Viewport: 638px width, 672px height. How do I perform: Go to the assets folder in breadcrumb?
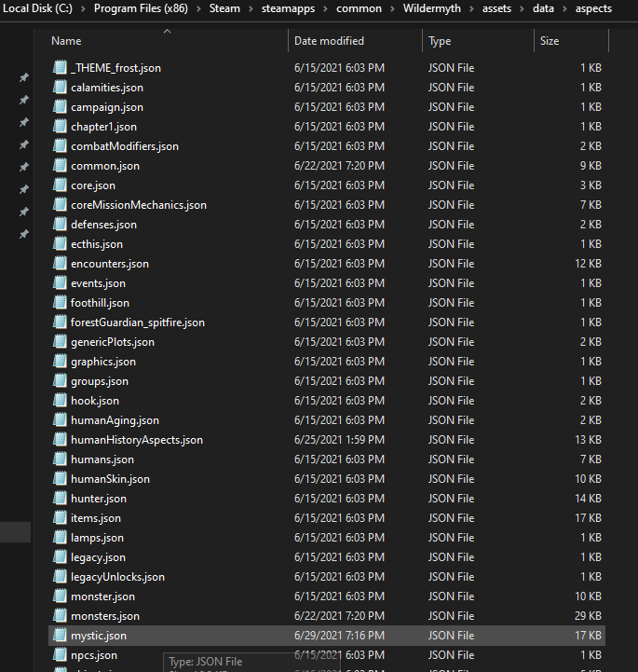(496, 8)
